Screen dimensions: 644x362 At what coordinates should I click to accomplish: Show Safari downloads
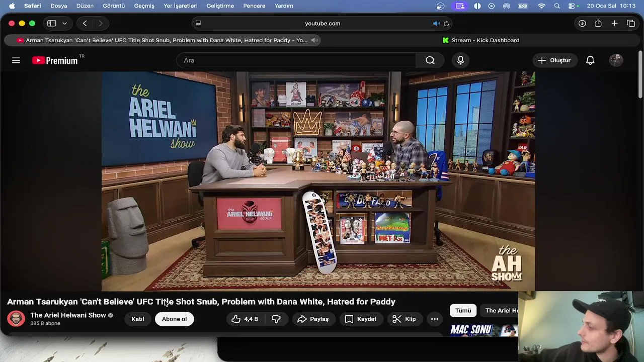click(582, 23)
